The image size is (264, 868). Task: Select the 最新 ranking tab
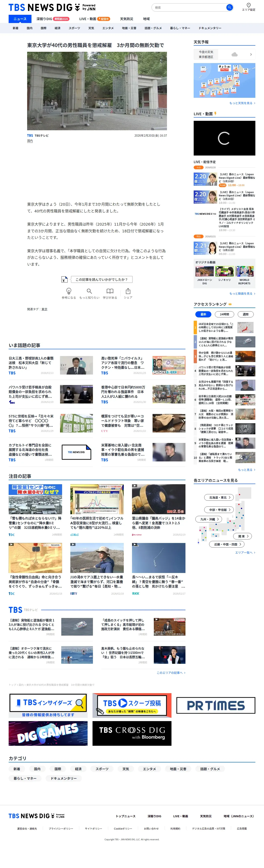coord(203,314)
